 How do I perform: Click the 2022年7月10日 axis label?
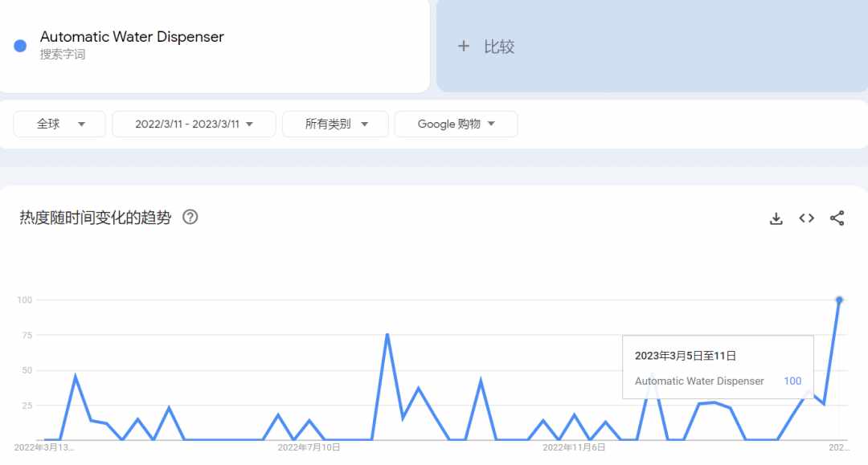coord(309,447)
